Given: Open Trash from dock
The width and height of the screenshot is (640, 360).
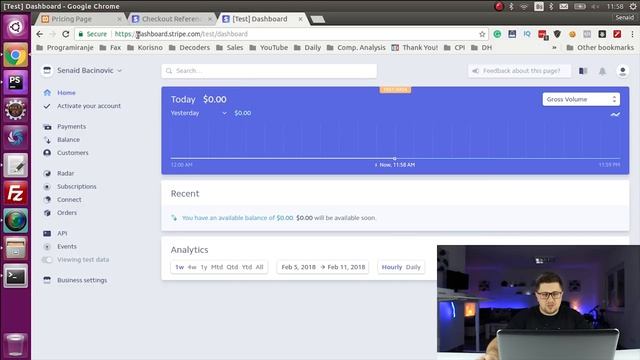Looking at the screenshot, I should click(16, 344).
